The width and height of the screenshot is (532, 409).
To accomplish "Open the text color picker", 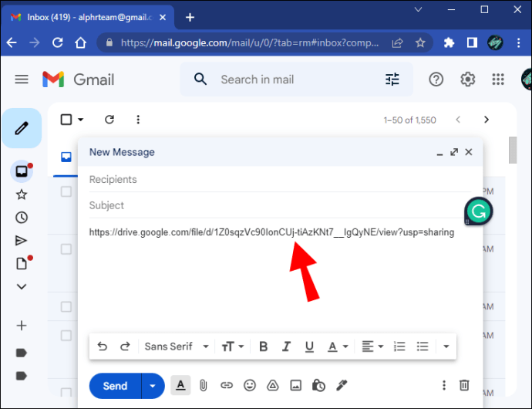I will (x=338, y=346).
